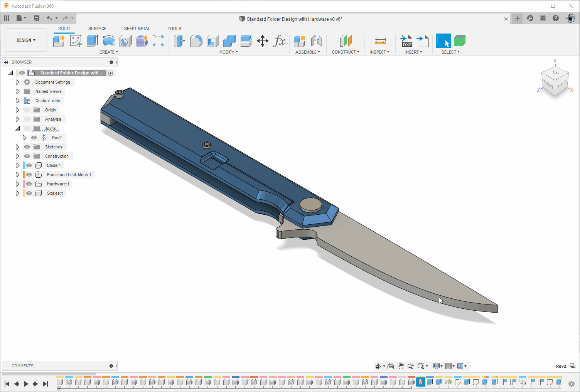Activate root component radio button
This screenshot has height=392, width=580.
coord(111,73)
